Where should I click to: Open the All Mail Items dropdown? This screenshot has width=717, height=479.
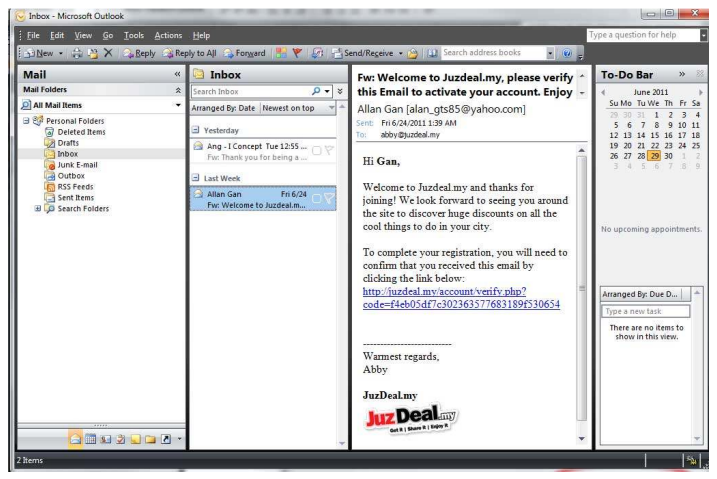click(x=178, y=105)
